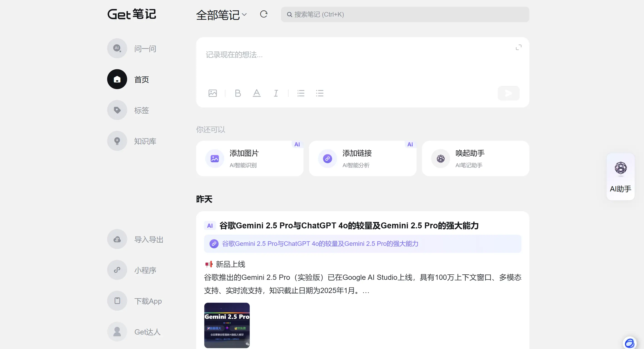
Task: Click the 首页 home icon
Action: tap(117, 79)
